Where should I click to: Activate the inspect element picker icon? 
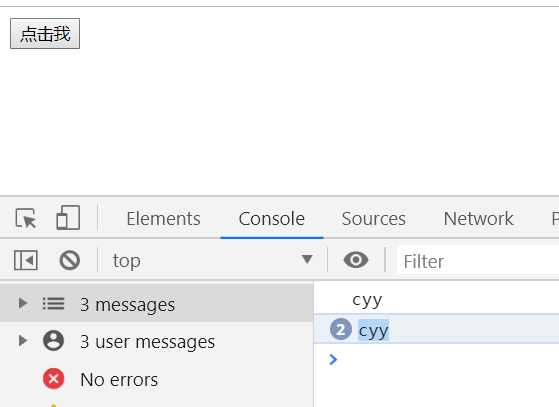click(26, 218)
